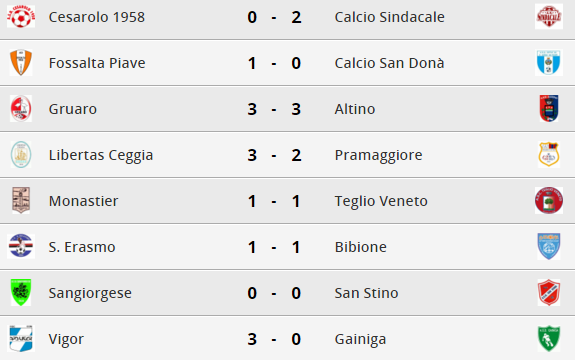Select the Sangiorgese green shield badge

pyautogui.click(x=21, y=293)
